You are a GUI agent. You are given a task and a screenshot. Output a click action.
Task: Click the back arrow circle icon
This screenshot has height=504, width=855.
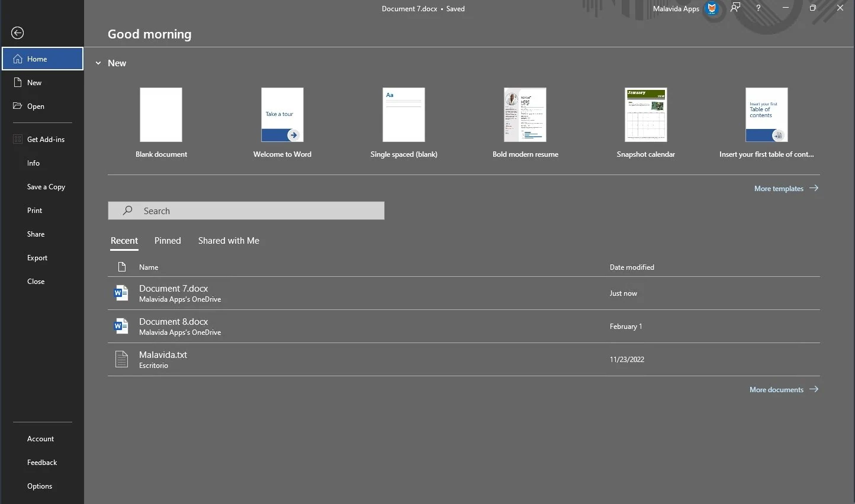click(x=18, y=33)
